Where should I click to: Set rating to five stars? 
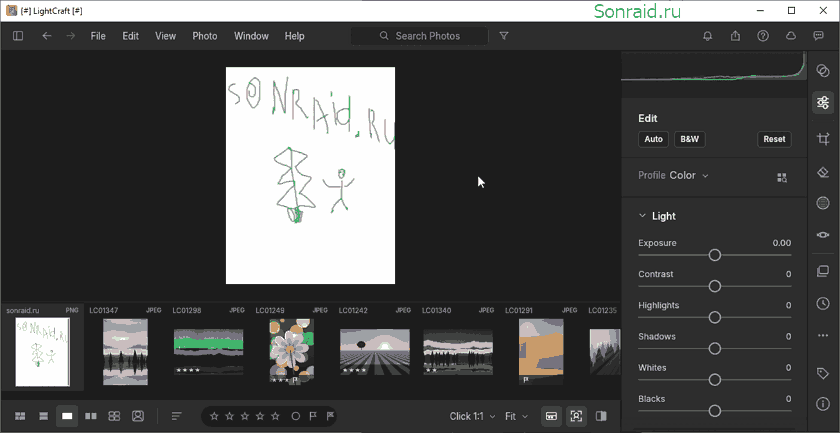point(275,416)
